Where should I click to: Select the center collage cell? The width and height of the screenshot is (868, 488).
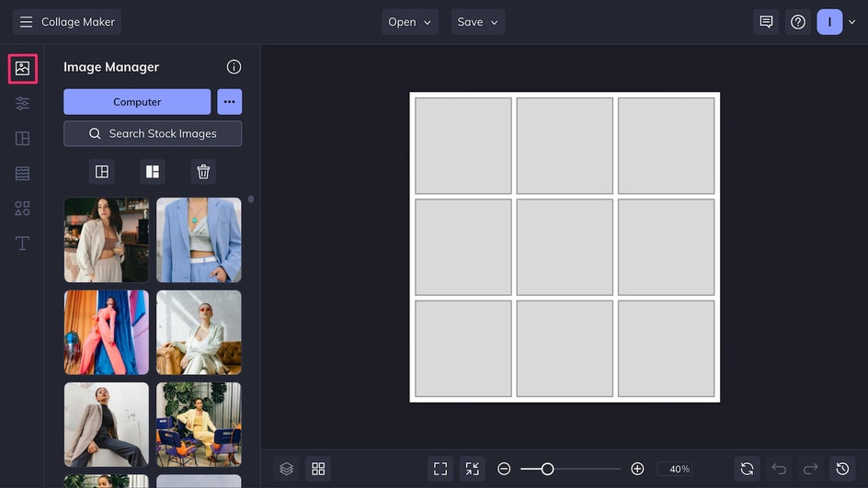click(x=565, y=247)
